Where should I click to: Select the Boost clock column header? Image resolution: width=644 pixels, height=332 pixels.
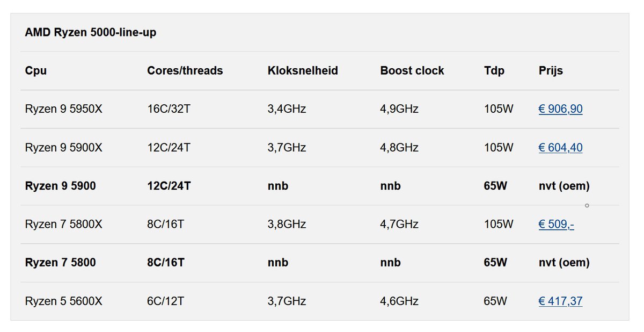click(x=412, y=70)
